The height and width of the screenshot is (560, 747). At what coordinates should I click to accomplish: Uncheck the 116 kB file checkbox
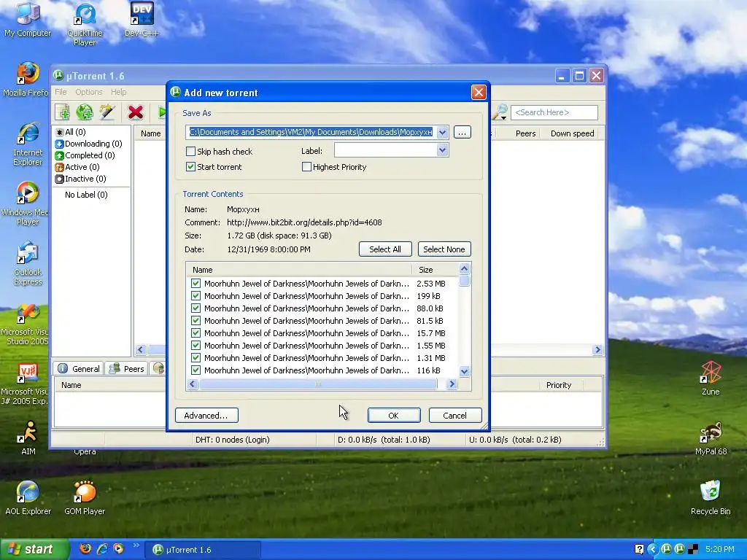point(196,370)
